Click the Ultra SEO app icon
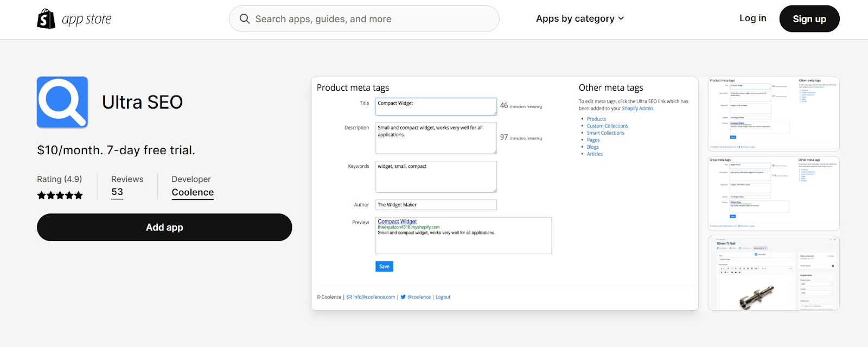 click(62, 102)
